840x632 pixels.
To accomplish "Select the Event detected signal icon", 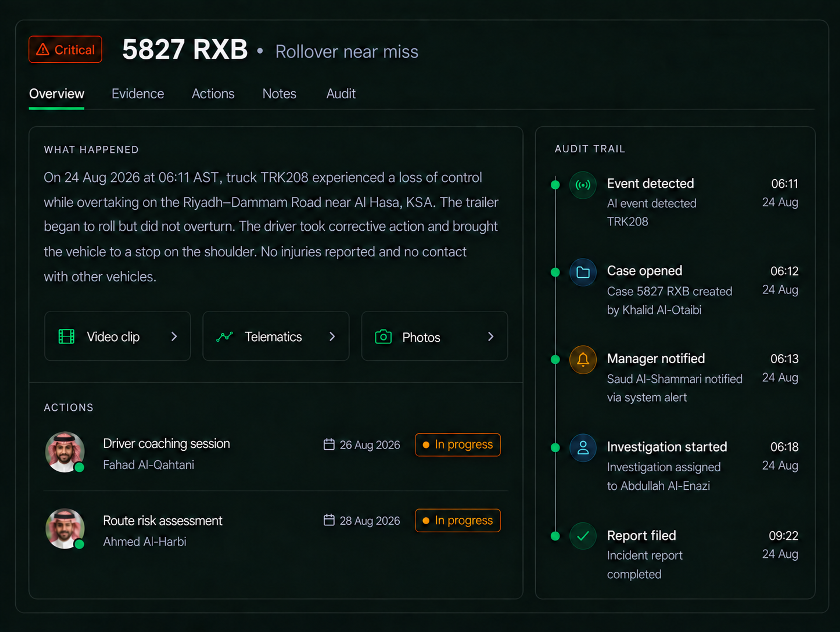I will tap(583, 185).
